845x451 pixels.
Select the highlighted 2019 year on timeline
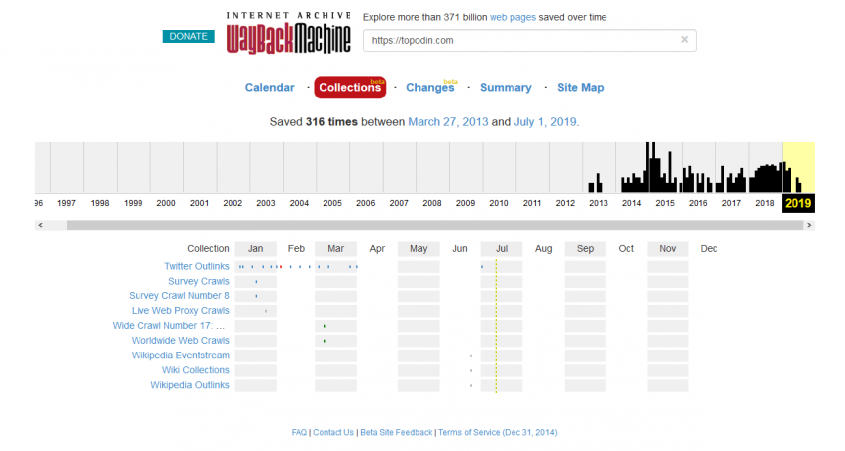pyautogui.click(x=798, y=203)
